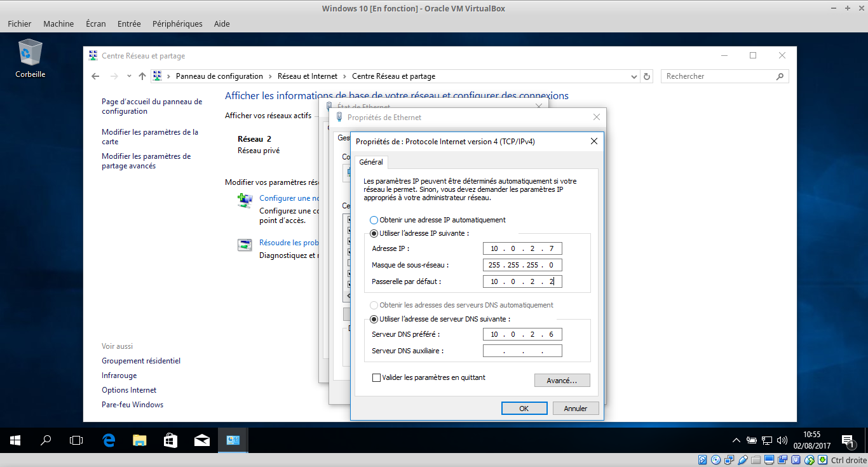Open the Aide menu
Viewport: 868px width, 467px height.
(222, 24)
